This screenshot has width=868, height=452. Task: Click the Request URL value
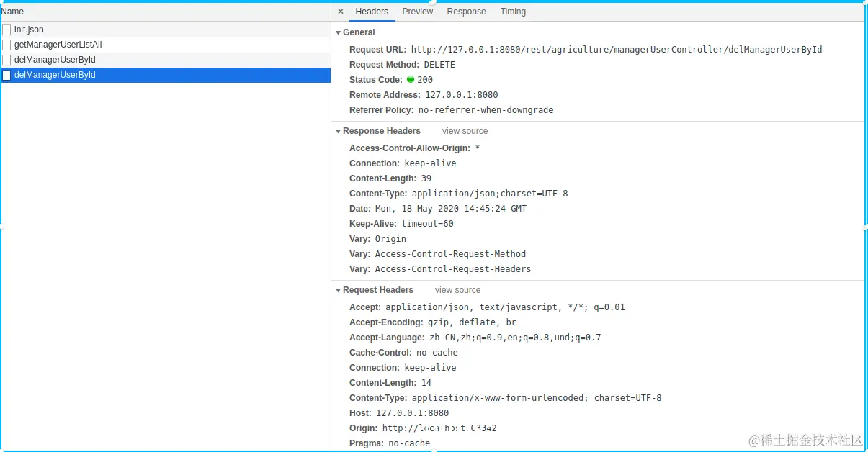click(x=617, y=50)
